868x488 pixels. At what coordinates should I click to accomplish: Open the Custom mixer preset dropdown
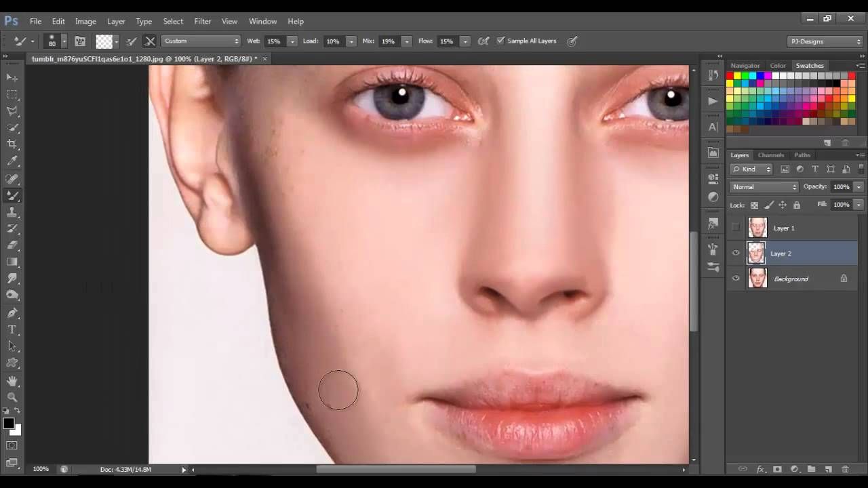point(201,41)
